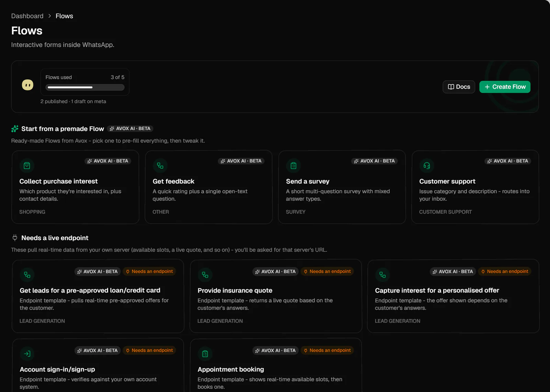Click the flow icon on pre-approved loan card
This screenshot has width=550, height=392.
click(27, 275)
